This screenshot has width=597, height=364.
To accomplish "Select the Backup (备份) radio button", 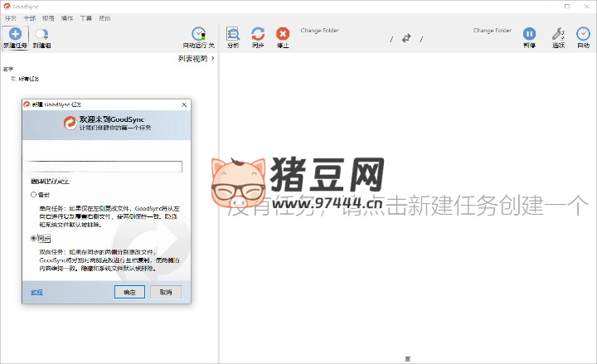I will tap(33, 195).
